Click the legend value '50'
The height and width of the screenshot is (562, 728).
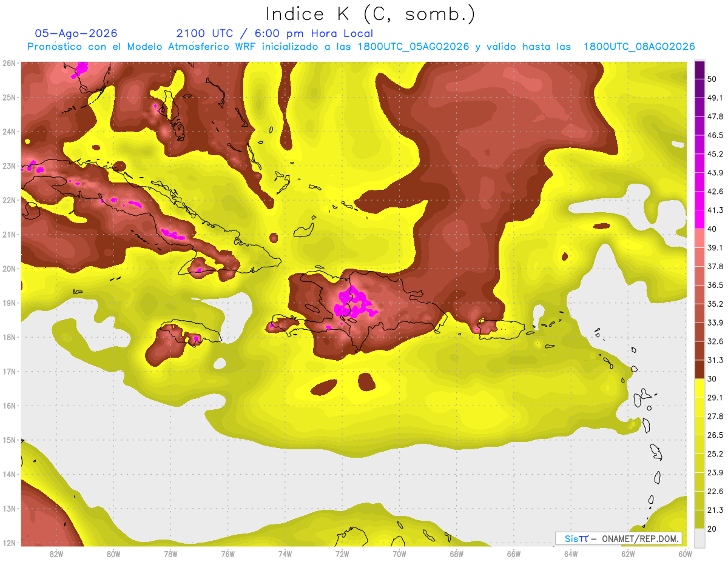[713, 79]
